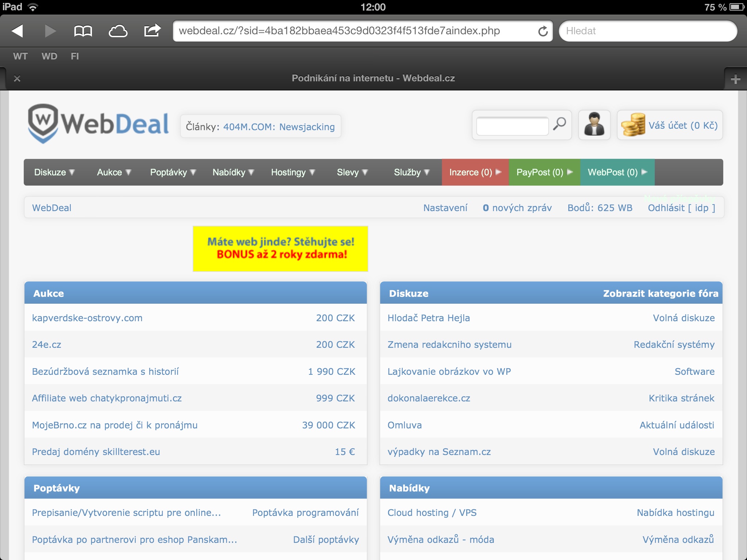Open the WT bookmark
747x560 pixels.
click(20, 56)
